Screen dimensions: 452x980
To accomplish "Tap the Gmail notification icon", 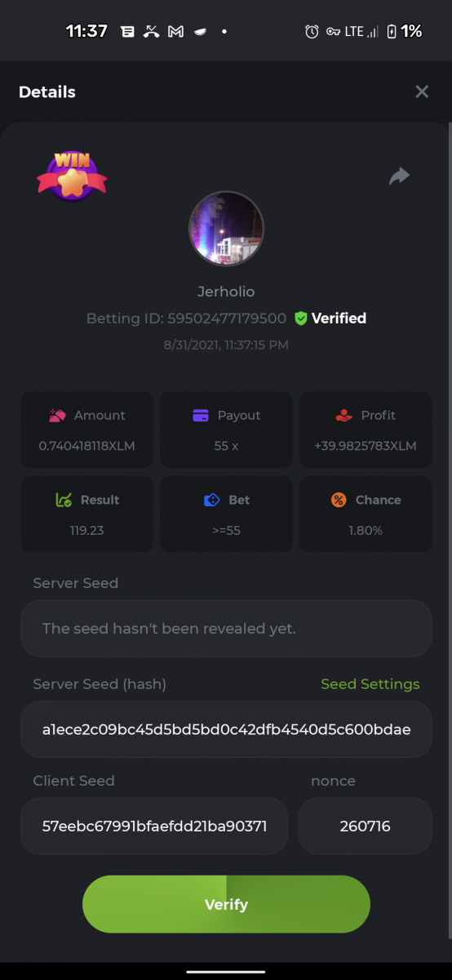I will (175, 32).
